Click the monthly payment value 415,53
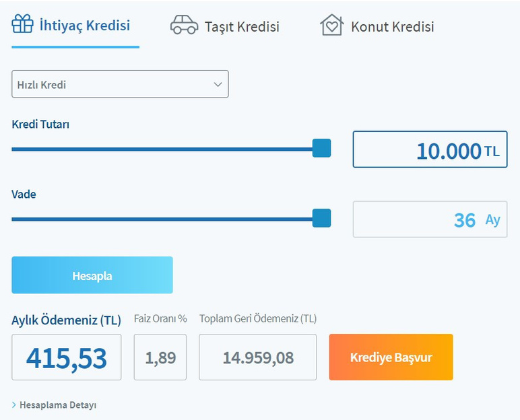The width and height of the screenshot is (520, 420). point(66,357)
